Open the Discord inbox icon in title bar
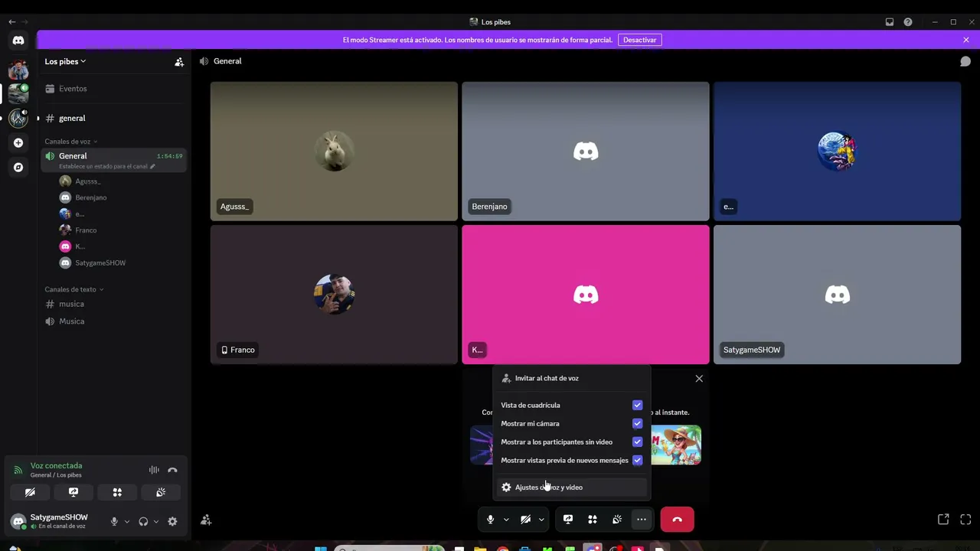980x551 pixels. pyautogui.click(x=890, y=22)
